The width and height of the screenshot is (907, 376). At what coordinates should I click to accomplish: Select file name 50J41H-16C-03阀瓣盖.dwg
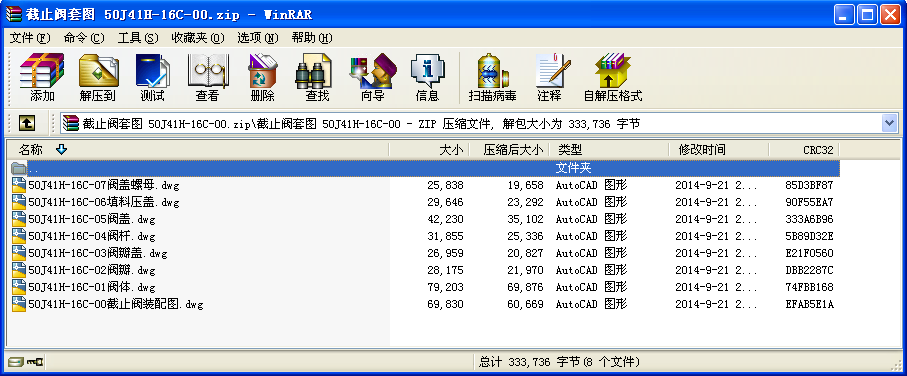pyautogui.click(x=98, y=253)
